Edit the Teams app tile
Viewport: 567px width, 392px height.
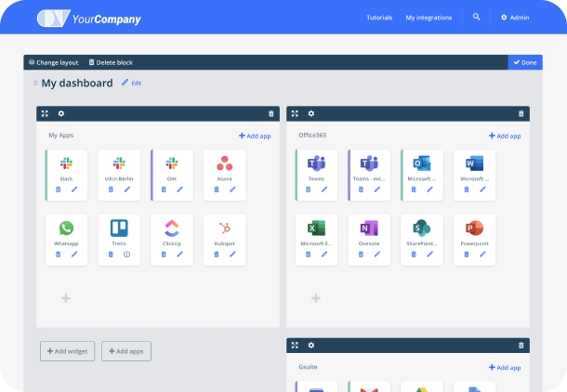tap(324, 189)
